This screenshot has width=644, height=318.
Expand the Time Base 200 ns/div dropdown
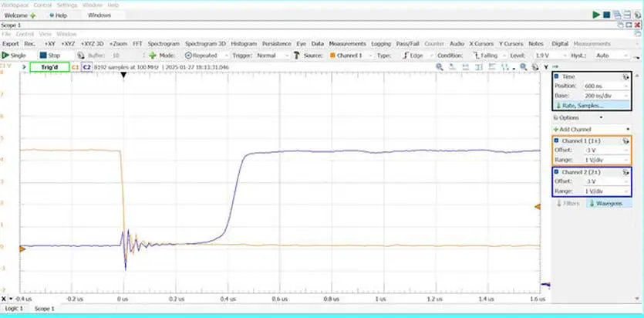tap(605, 95)
